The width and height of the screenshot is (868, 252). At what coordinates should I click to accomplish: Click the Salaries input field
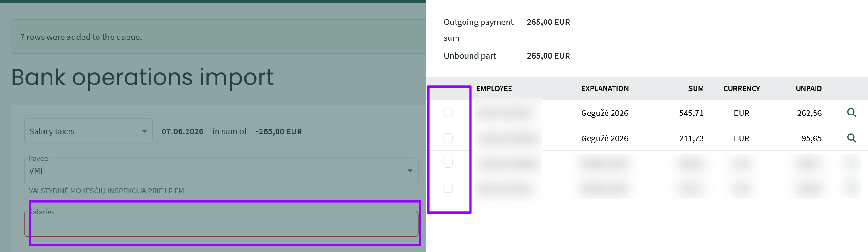(x=221, y=223)
